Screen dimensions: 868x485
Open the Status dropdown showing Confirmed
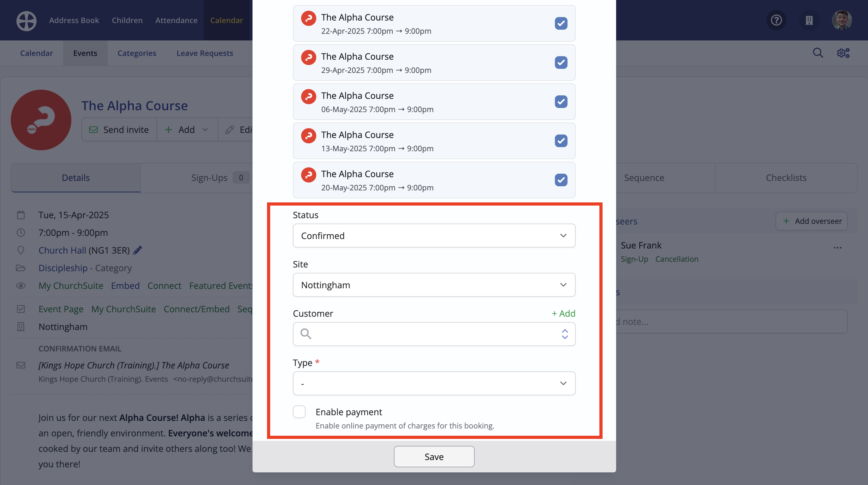point(434,236)
